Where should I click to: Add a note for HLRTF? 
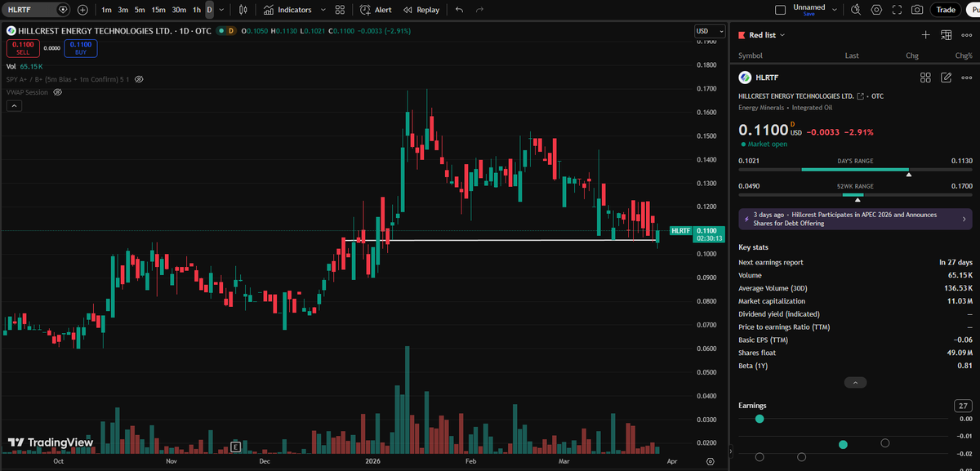pos(947,78)
